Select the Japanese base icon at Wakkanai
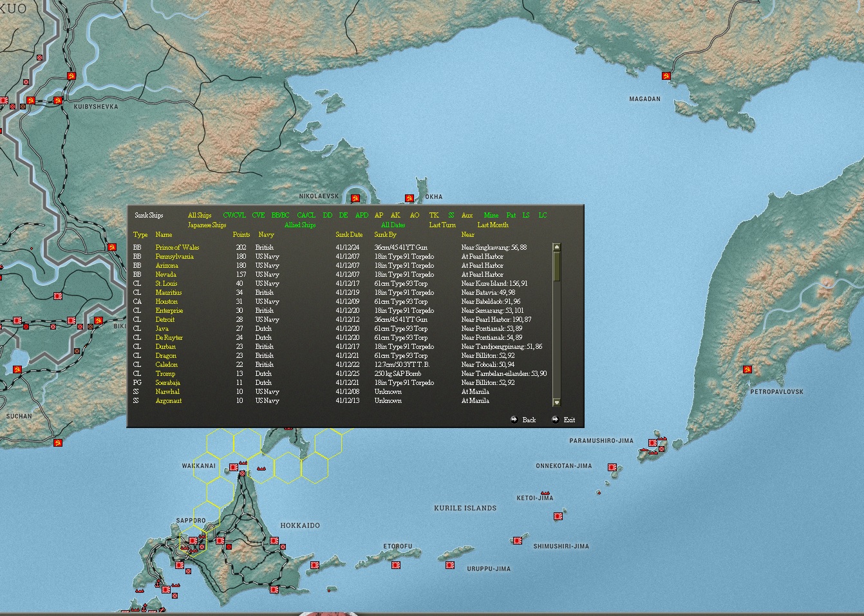Image resolution: width=864 pixels, height=616 pixels. point(233,467)
